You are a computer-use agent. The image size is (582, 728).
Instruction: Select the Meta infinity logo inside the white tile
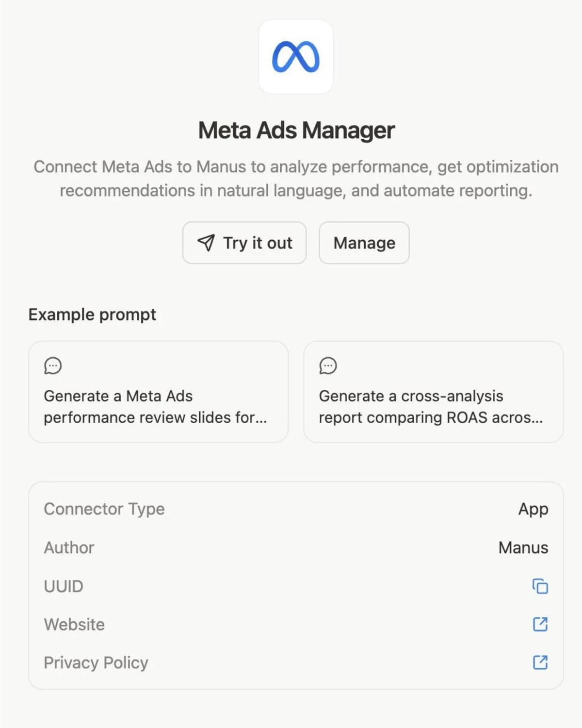tap(296, 57)
